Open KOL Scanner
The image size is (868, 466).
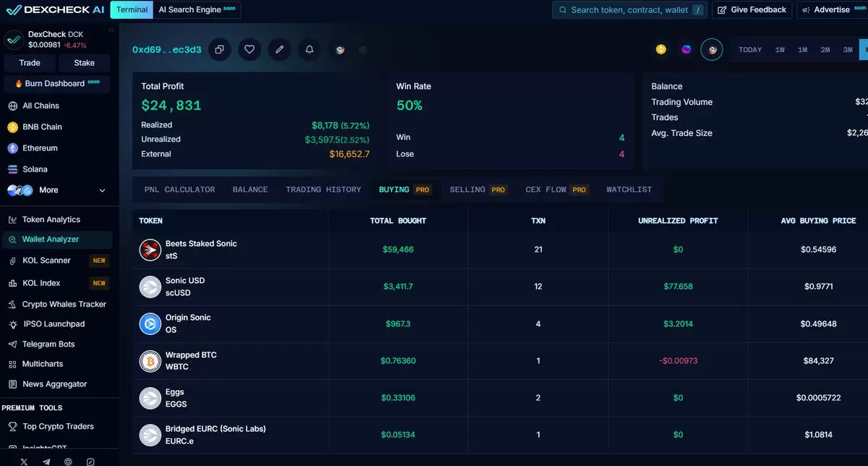[58, 260]
